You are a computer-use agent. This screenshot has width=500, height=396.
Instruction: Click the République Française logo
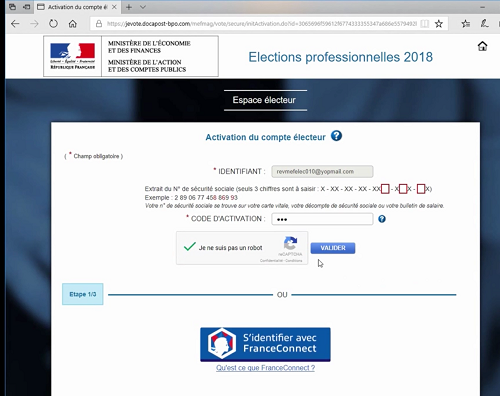(73, 56)
